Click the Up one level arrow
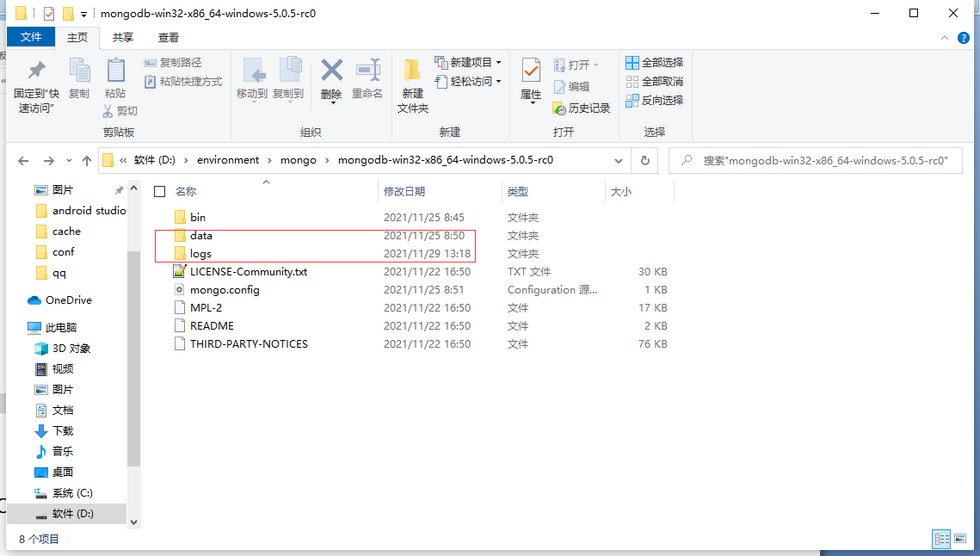The width and height of the screenshot is (980, 556). pos(87,161)
